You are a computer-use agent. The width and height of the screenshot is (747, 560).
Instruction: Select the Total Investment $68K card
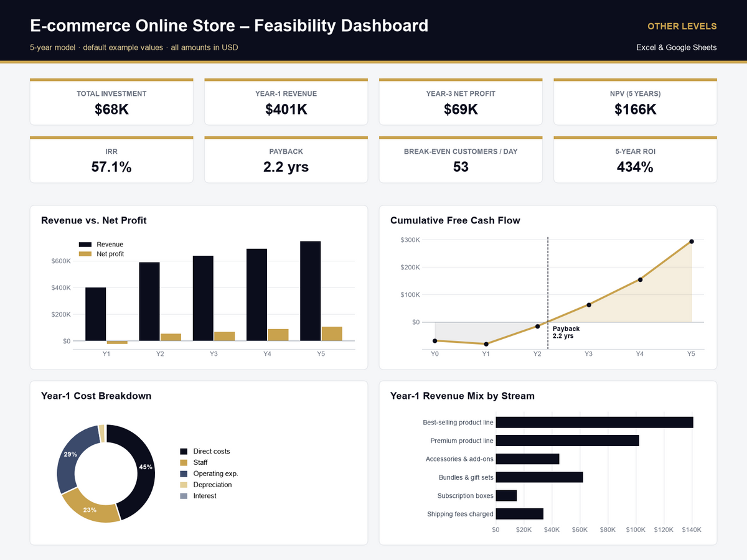click(x=111, y=101)
